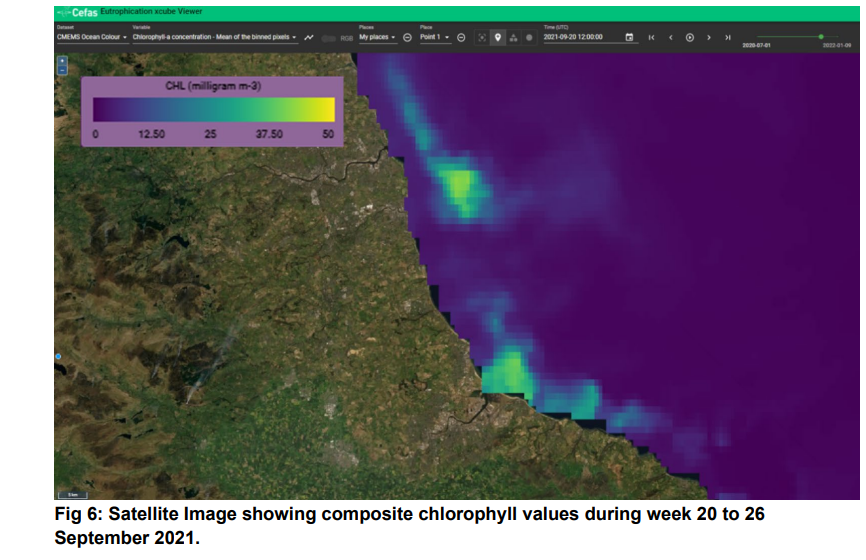Image resolution: width=866 pixels, height=560 pixels.
Task: Remove Point 1 with minus icon
Action: (x=461, y=38)
